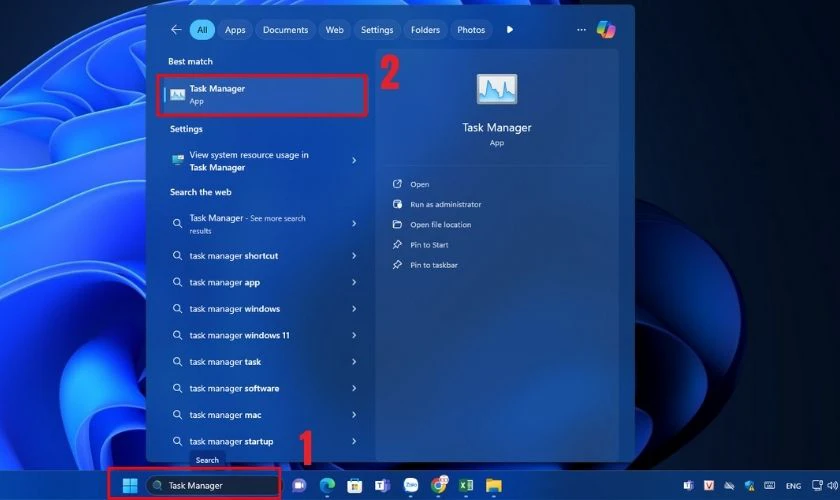Expand chevron for 'task manager software'
This screenshot has height=500, width=840.
pyautogui.click(x=354, y=388)
